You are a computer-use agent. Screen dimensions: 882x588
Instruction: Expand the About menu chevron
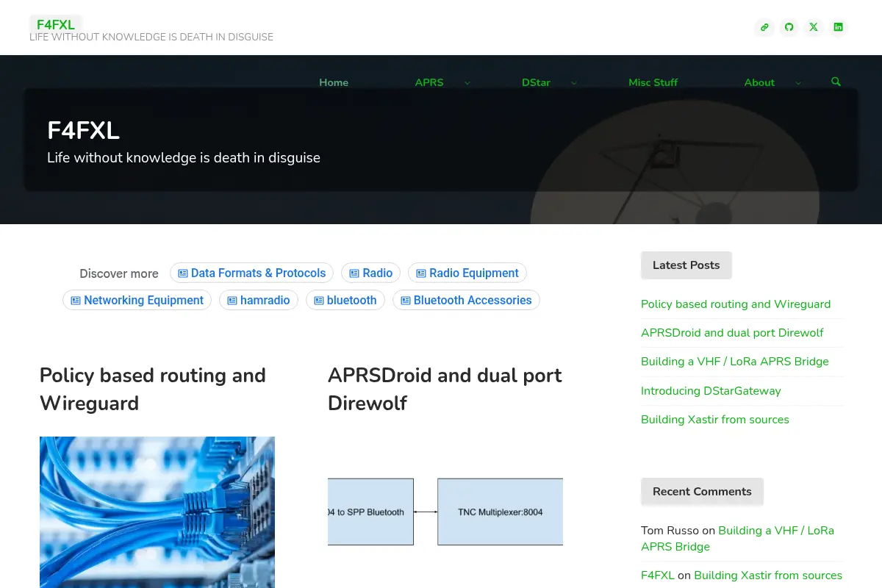(x=798, y=83)
